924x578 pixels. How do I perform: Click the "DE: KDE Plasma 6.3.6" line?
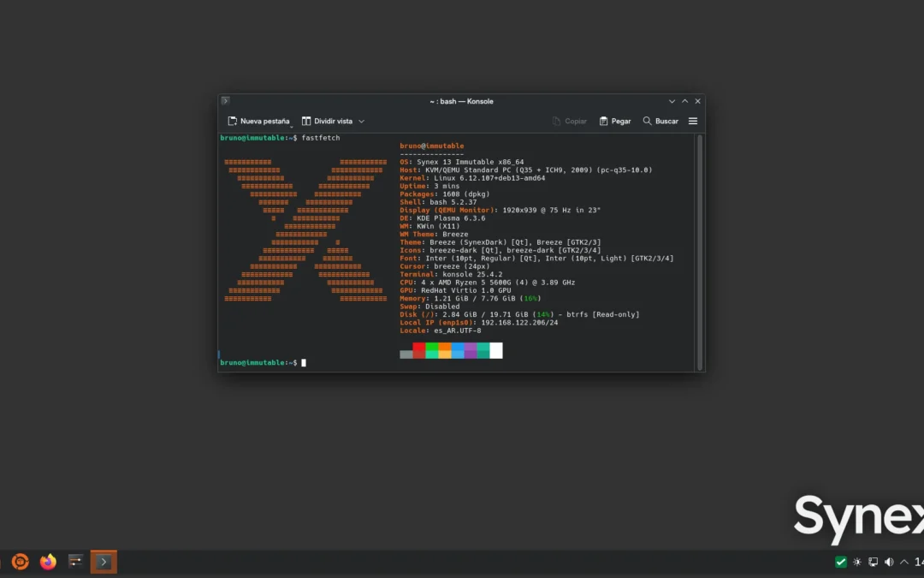click(442, 218)
